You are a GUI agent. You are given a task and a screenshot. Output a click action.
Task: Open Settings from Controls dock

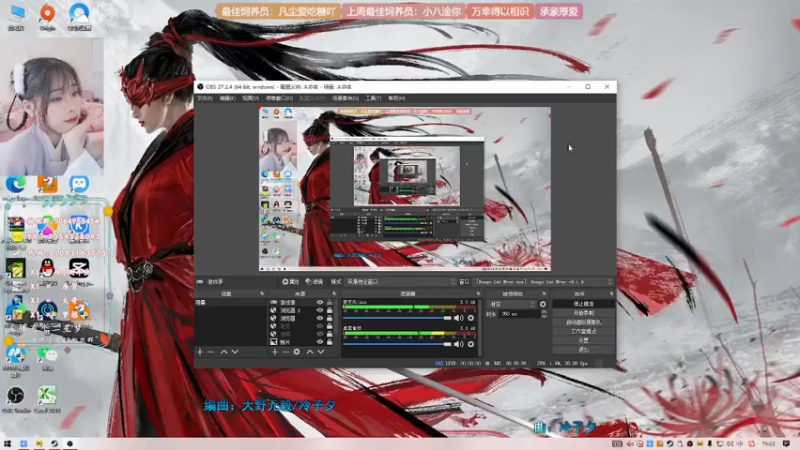point(584,340)
